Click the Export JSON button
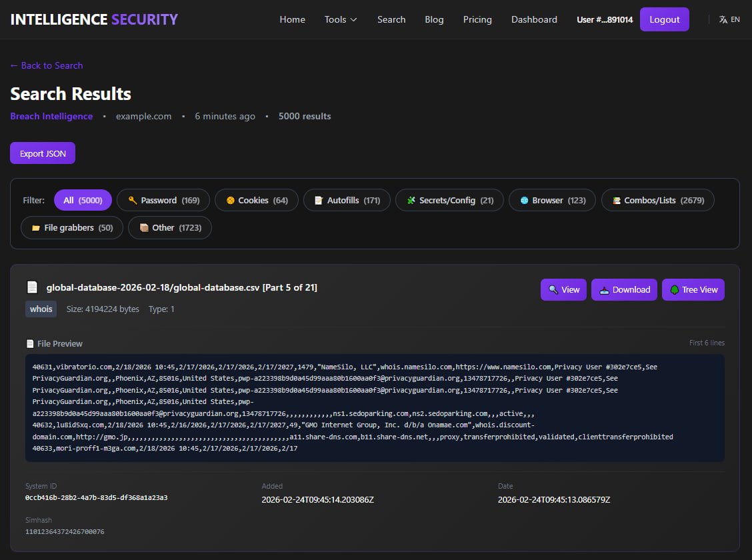 point(42,153)
